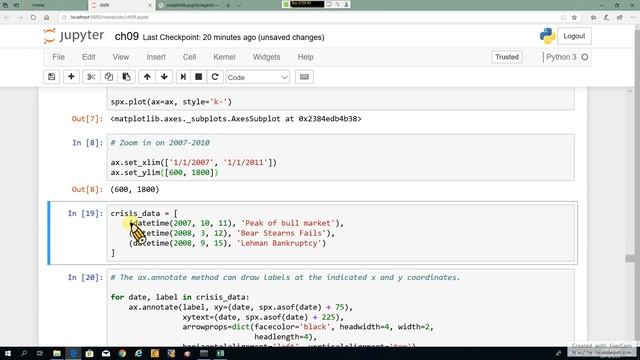The width and height of the screenshot is (640, 360).
Task: Open Microsoft Store from the taskbar
Action: pyautogui.click(x=89, y=353)
